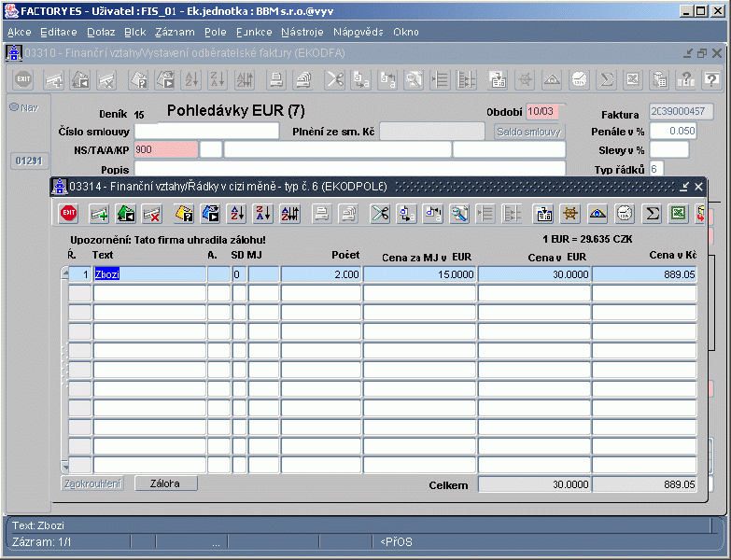Click the green Excel export icon

click(678, 214)
